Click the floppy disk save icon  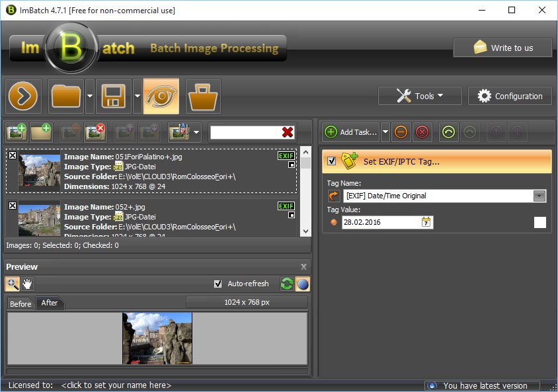[114, 96]
